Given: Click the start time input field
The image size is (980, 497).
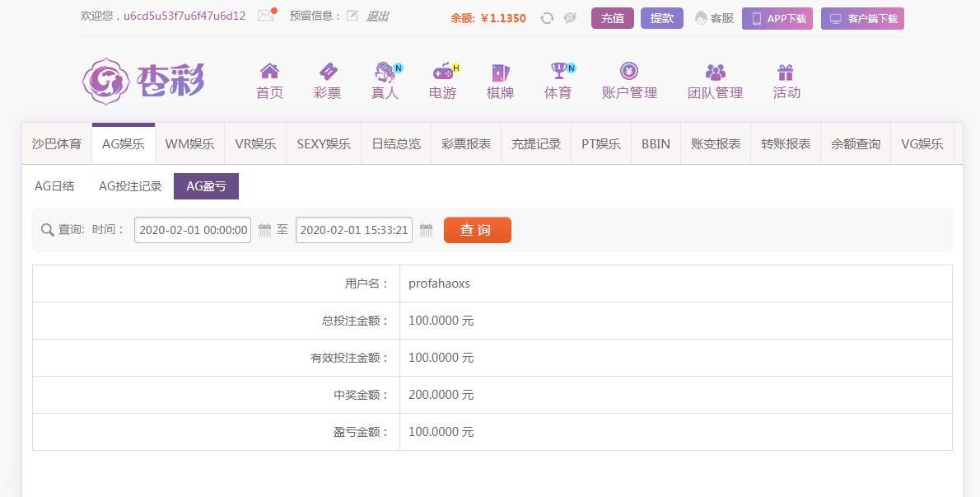Looking at the screenshot, I should click(193, 230).
